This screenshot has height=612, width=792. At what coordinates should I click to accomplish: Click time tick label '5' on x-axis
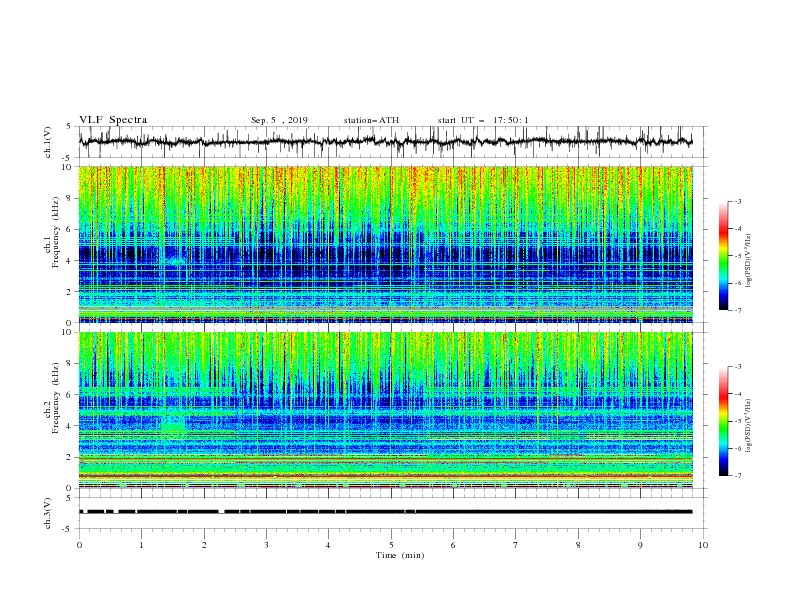(391, 545)
